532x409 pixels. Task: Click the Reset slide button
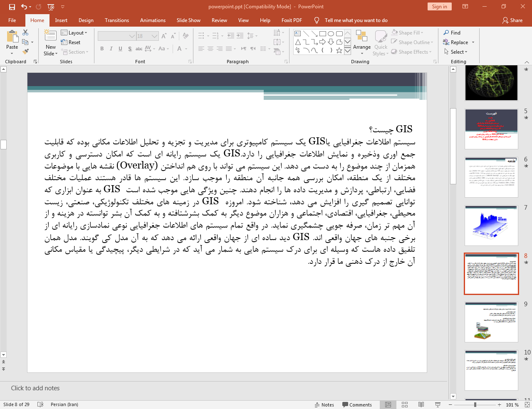[x=71, y=42]
